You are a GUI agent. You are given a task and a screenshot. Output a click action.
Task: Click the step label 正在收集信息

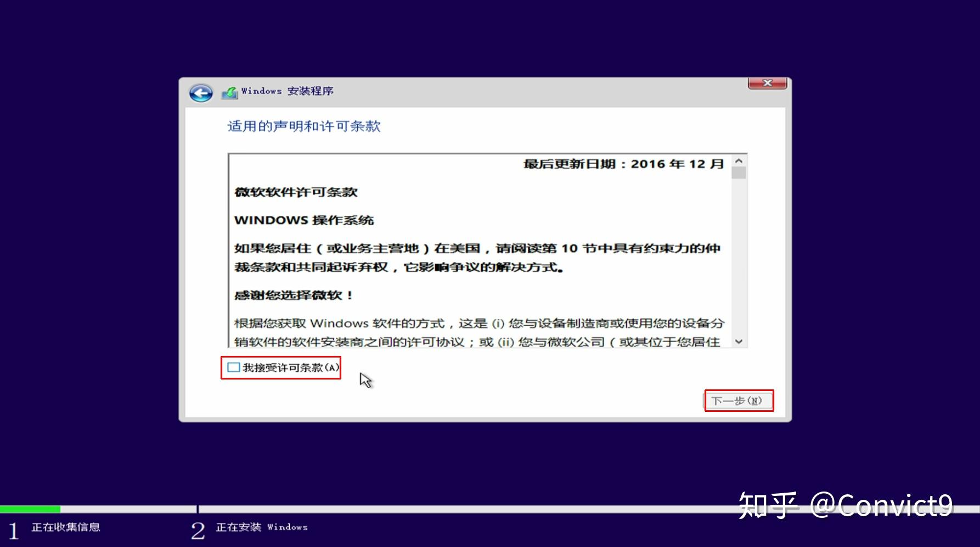[66, 527]
